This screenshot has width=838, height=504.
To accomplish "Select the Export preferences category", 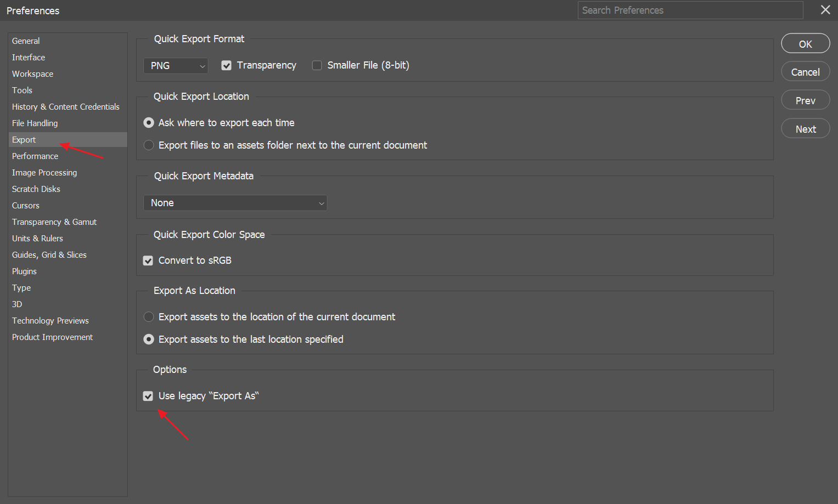I will point(24,139).
